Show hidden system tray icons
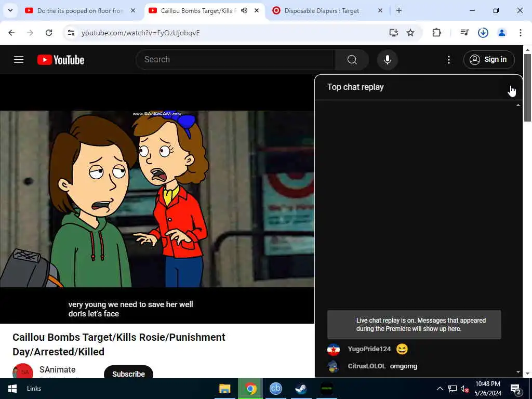This screenshot has width=532, height=399. click(x=440, y=389)
